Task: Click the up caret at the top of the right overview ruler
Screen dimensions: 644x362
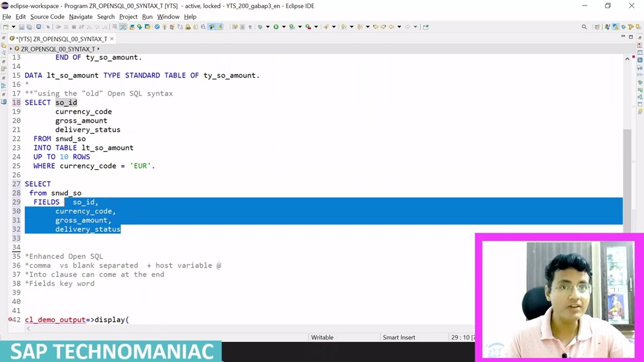Action: (627, 59)
